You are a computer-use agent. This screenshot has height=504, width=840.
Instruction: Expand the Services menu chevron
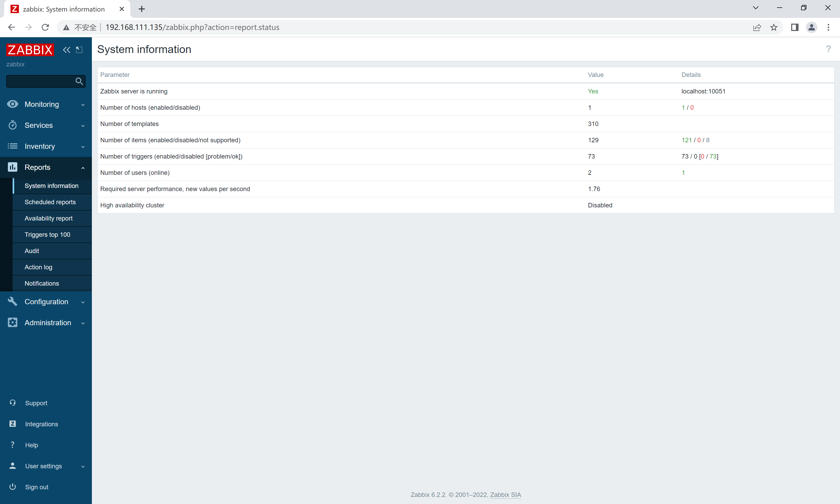coord(83,126)
